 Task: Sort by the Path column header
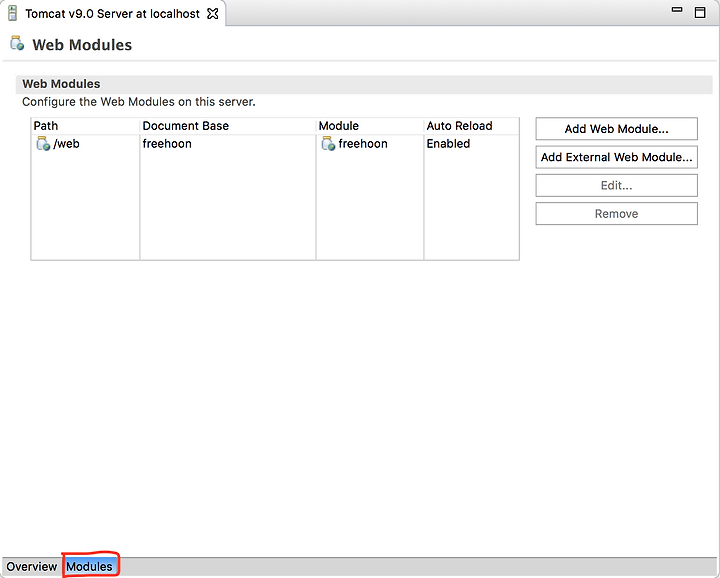(x=85, y=126)
